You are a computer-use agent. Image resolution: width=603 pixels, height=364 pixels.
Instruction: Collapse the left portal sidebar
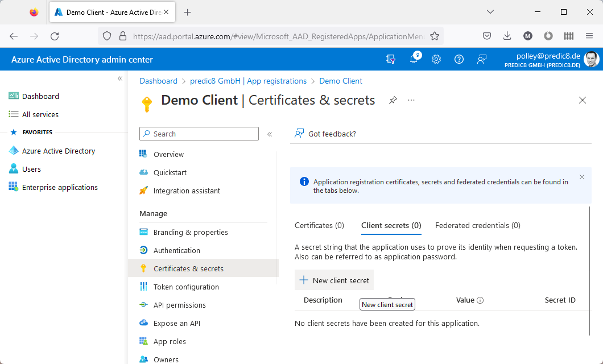(x=120, y=78)
